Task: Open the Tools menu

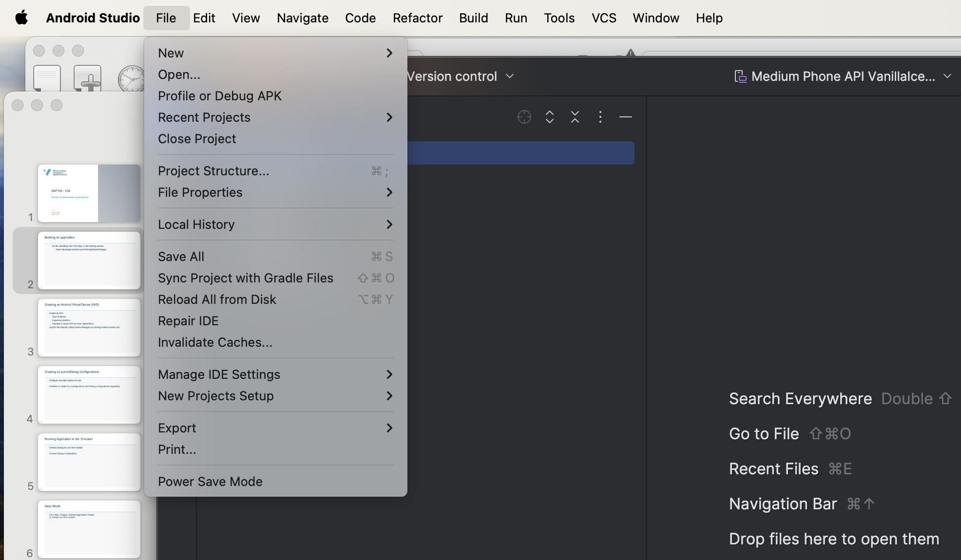Action: click(559, 18)
